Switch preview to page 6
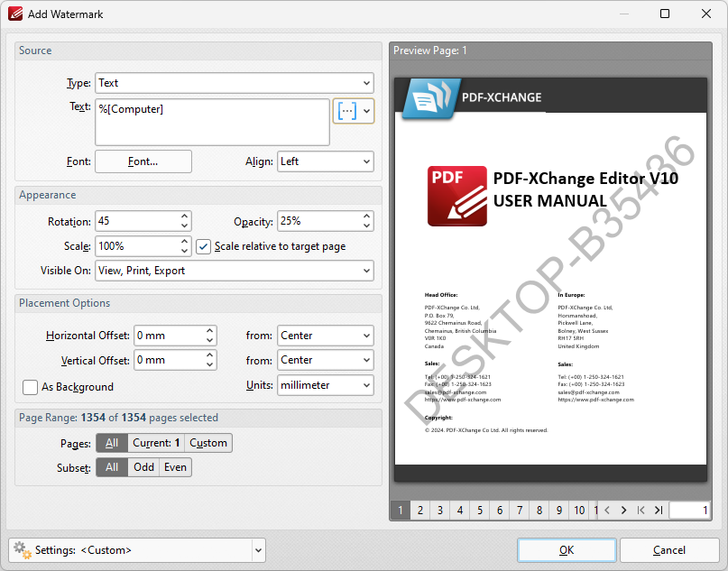 point(500,511)
